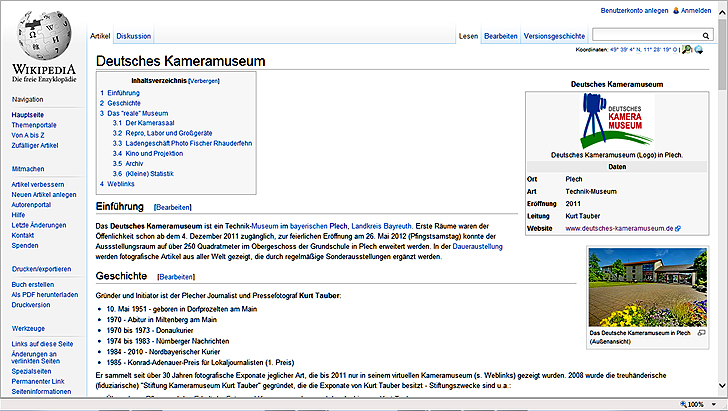Click the Anmelden user icon
The width and height of the screenshot is (728, 411).
point(676,10)
